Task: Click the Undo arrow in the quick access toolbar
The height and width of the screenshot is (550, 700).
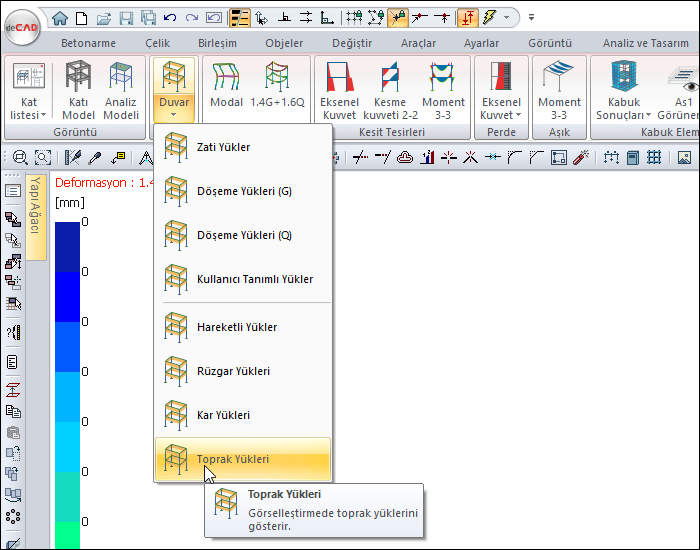Action: (169, 17)
